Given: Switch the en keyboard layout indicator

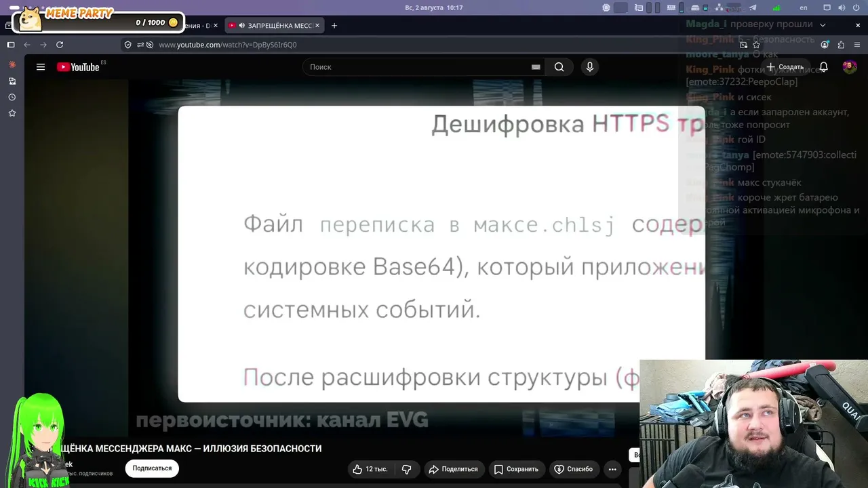Looking at the screenshot, I should tap(804, 7).
